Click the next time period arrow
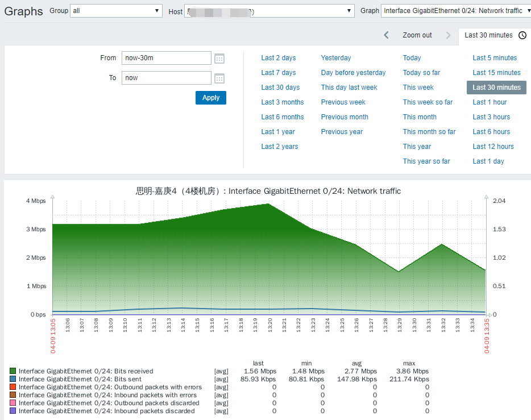This screenshot has width=531, height=420. [448, 35]
